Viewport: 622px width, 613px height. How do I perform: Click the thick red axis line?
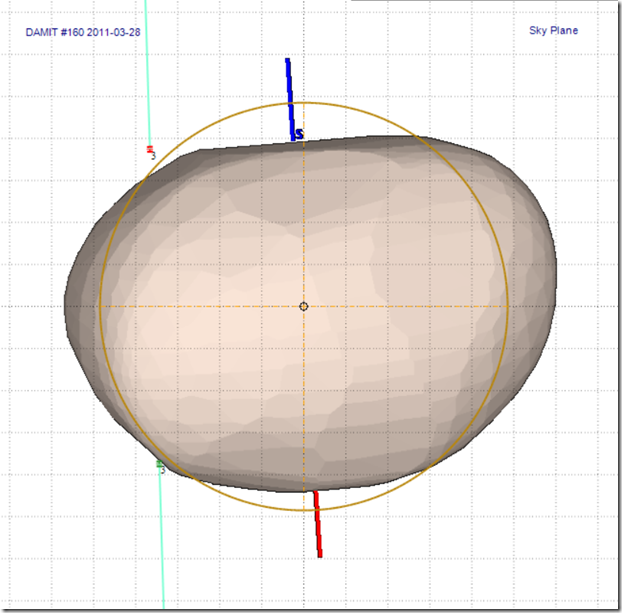pyautogui.click(x=317, y=523)
